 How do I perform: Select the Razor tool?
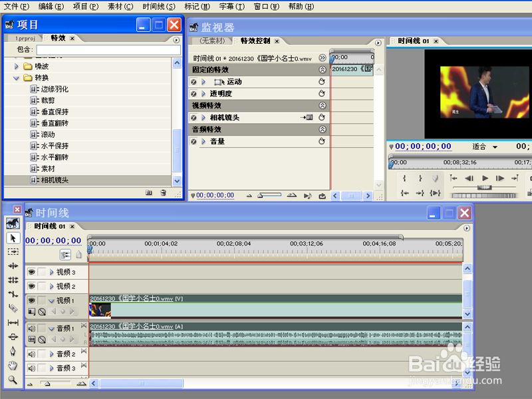tap(13, 308)
